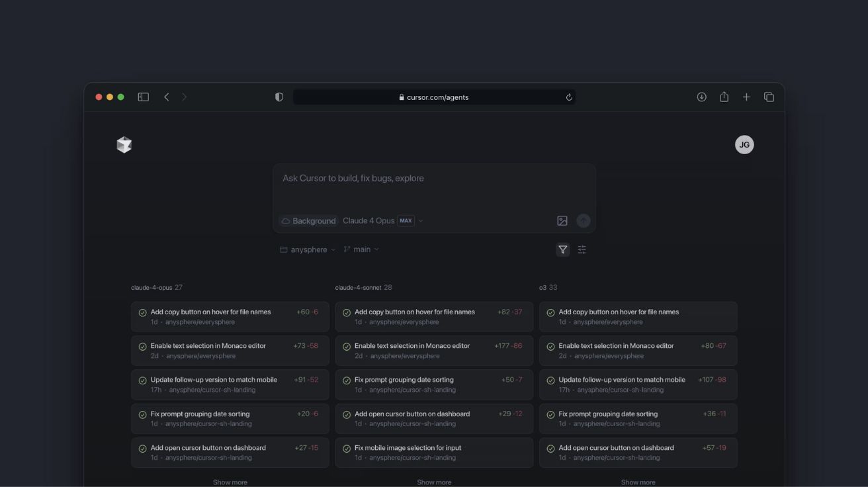Open claude-4-opus Add copy button task
868x487 pixels.
(230, 317)
